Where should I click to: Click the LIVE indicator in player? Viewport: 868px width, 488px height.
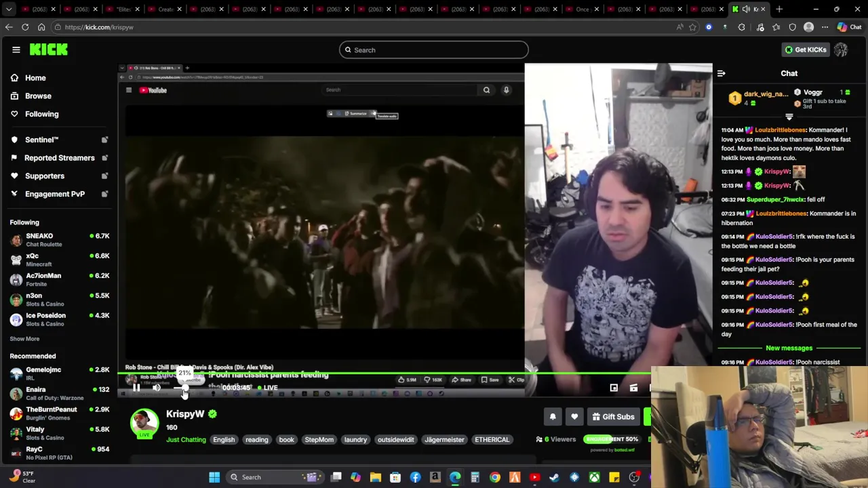click(267, 388)
